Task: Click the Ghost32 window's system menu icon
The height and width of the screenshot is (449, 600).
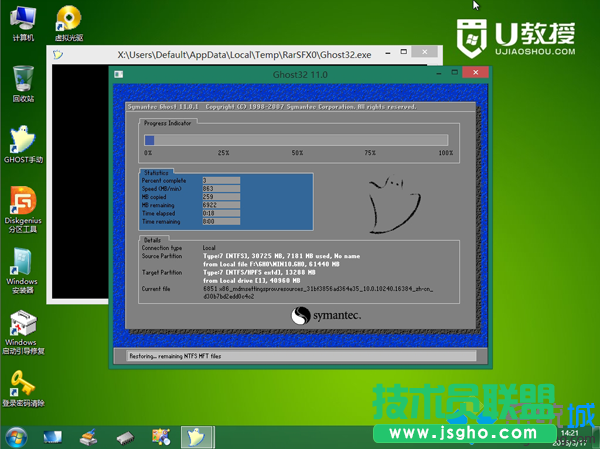Action: [119, 74]
